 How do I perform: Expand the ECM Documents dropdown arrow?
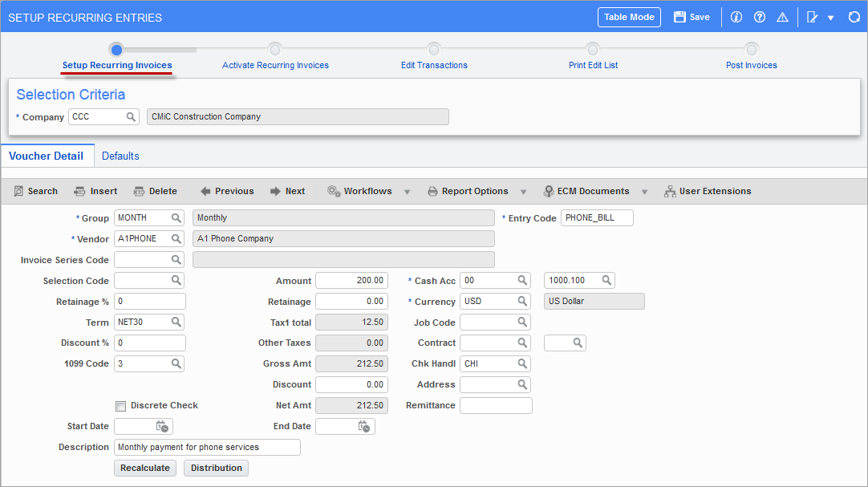[x=644, y=191]
